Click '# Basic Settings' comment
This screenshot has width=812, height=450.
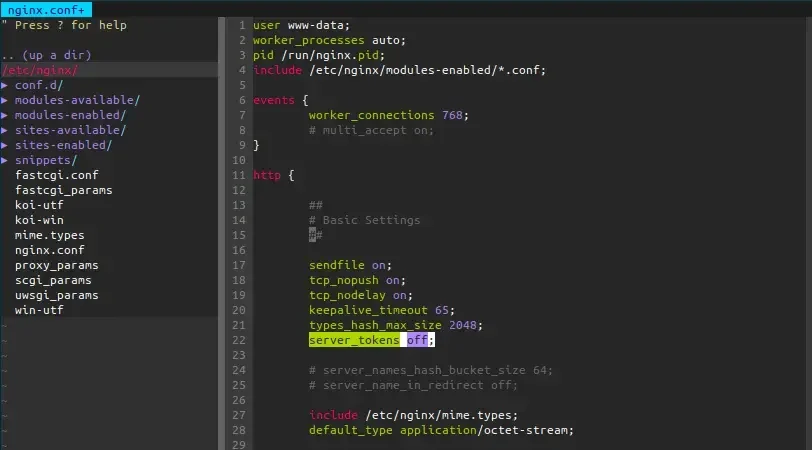point(365,220)
